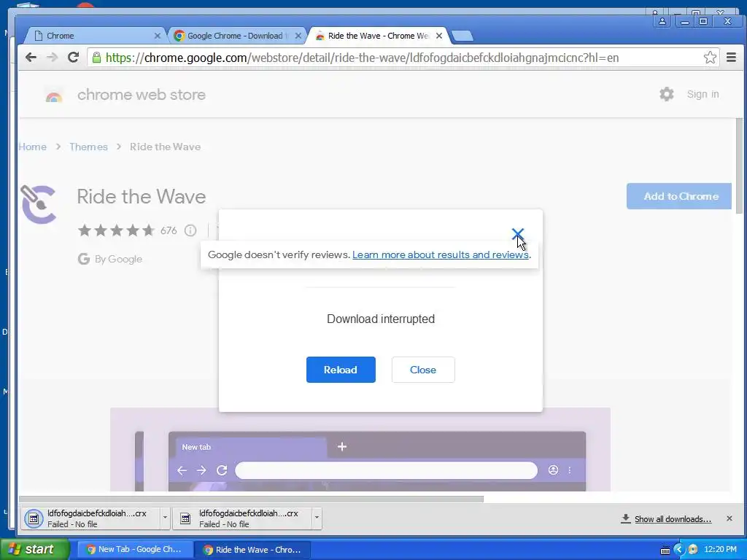The image size is (747, 560).
Task: Click the Sign in link
Action: (x=703, y=94)
